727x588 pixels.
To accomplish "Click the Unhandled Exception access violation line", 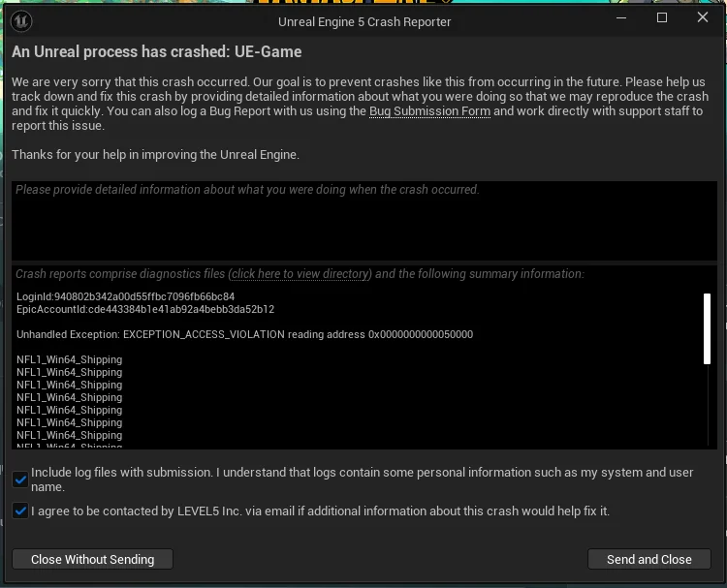I will click(245, 334).
